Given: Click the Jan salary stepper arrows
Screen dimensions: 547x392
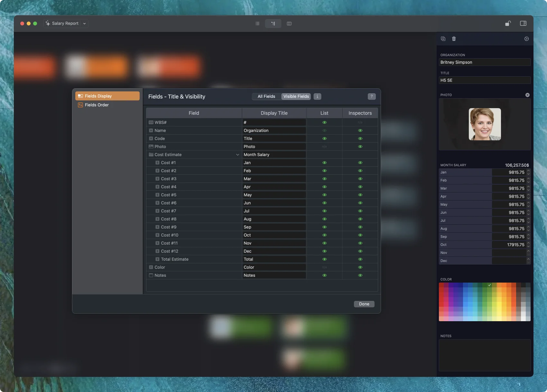Looking at the screenshot, I should coord(528,173).
